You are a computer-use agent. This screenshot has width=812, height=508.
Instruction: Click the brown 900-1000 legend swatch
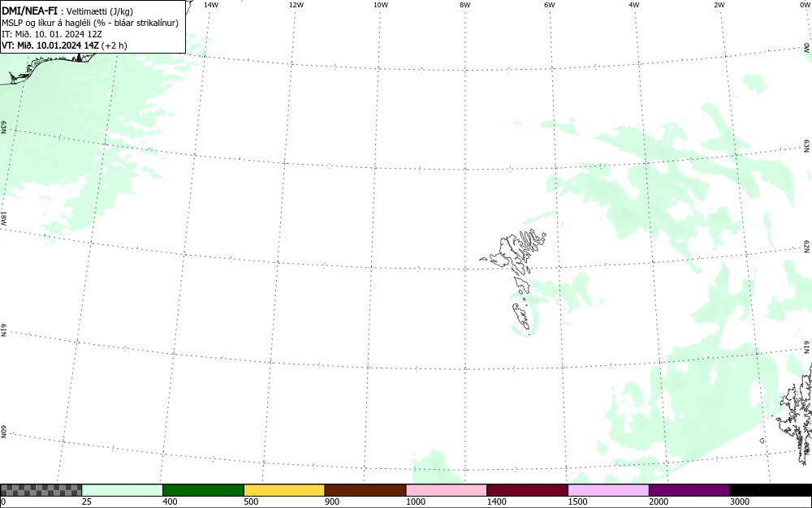[365, 490]
